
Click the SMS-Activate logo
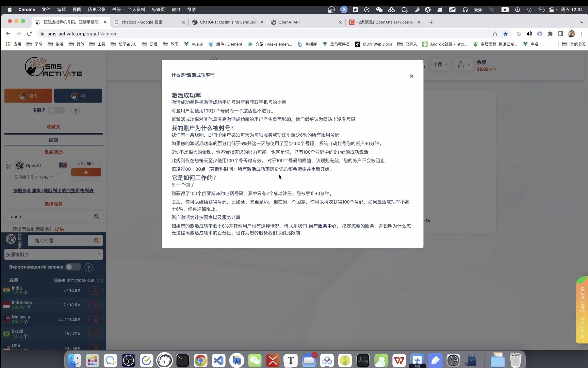[53, 68]
